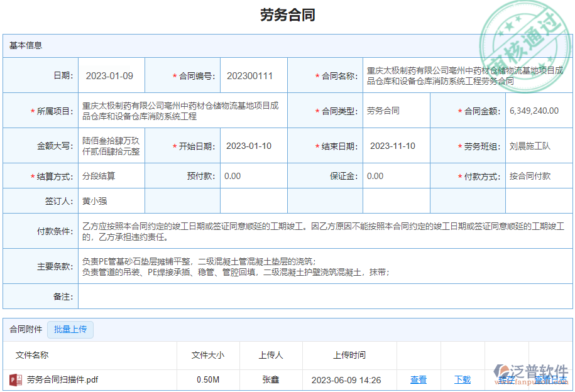Click the 批量上传 batch upload button
This screenshot has height=392, width=575.
[70, 330]
